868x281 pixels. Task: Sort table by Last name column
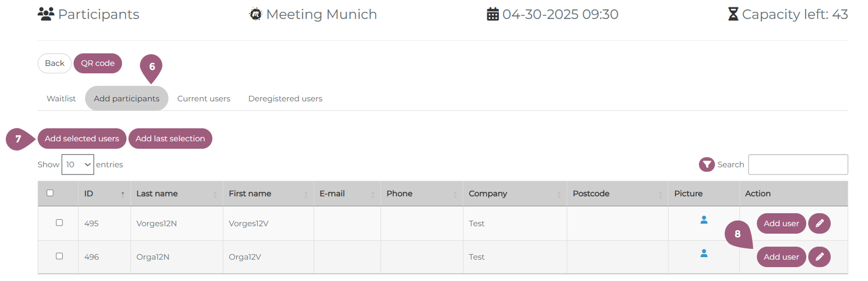click(176, 194)
